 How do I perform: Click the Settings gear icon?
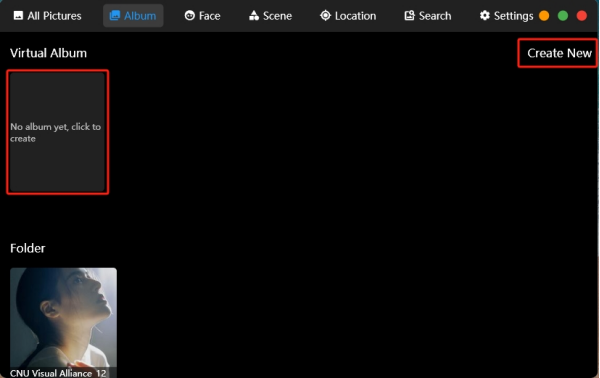pos(484,16)
